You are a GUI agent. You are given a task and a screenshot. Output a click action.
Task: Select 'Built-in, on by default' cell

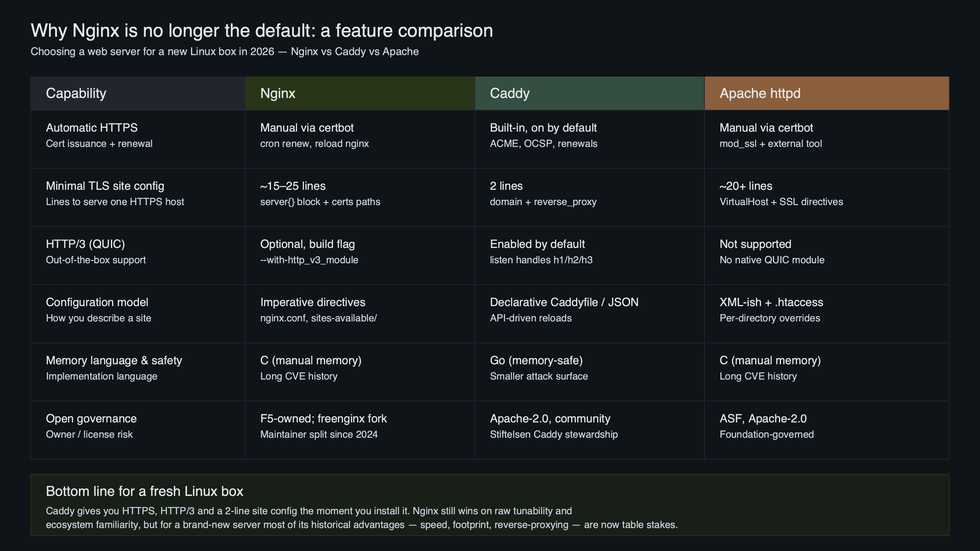point(543,128)
